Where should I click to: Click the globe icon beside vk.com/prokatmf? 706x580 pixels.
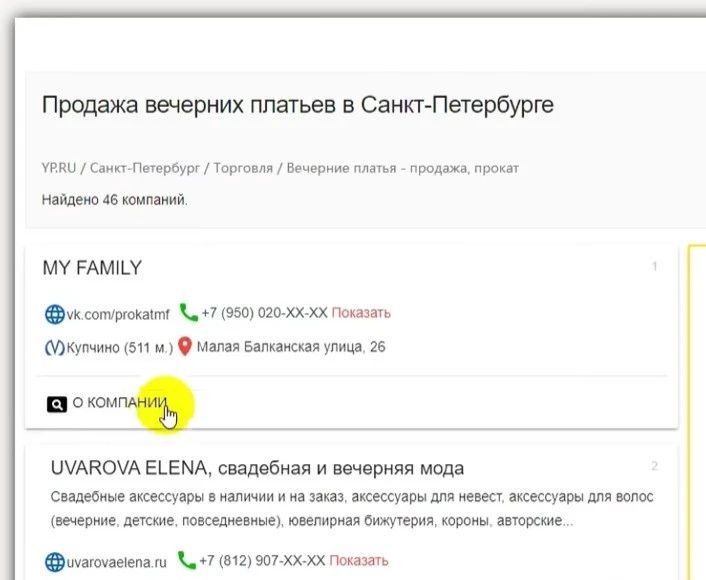pos(55,314)
